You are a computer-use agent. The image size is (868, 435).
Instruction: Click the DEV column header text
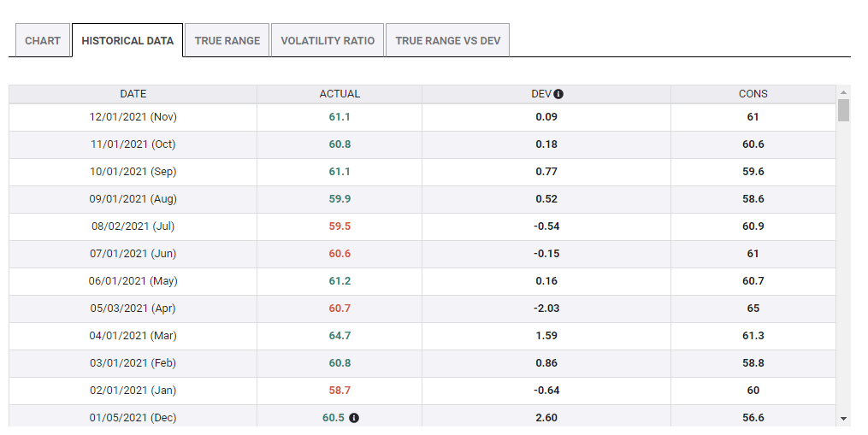[540, 94]
